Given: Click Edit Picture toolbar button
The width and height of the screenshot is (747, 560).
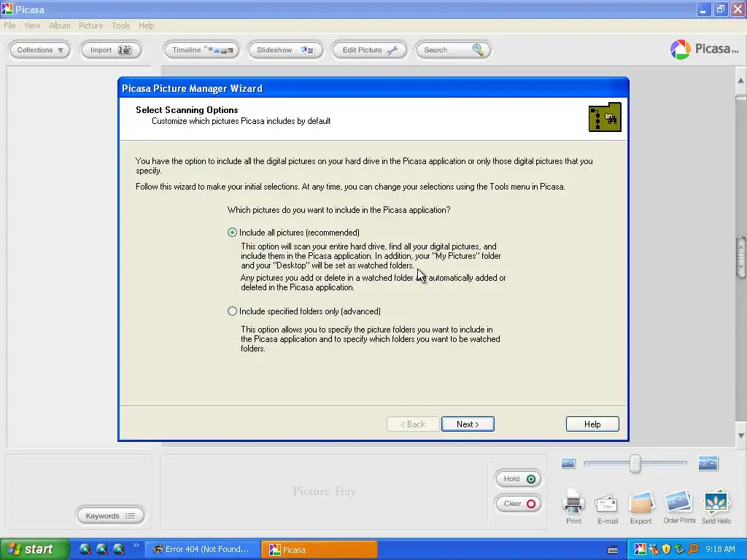Looking at the screenshot, I should [369, 50].
